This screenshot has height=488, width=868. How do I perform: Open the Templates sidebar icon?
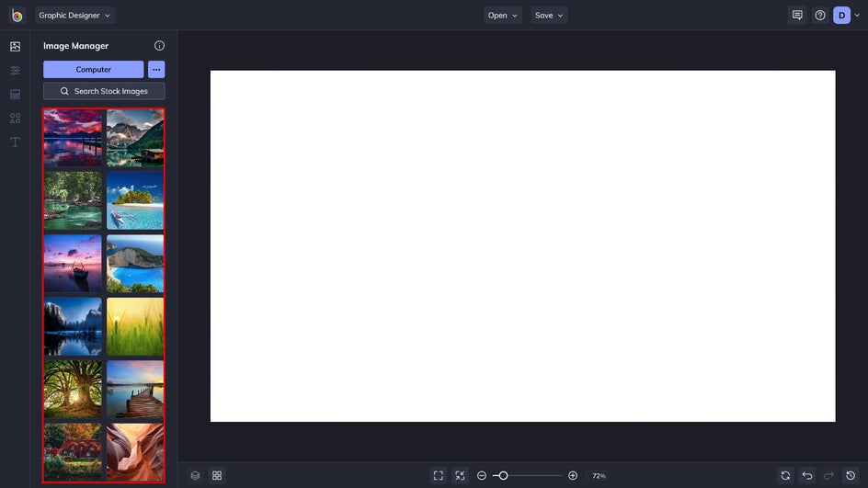15,94
